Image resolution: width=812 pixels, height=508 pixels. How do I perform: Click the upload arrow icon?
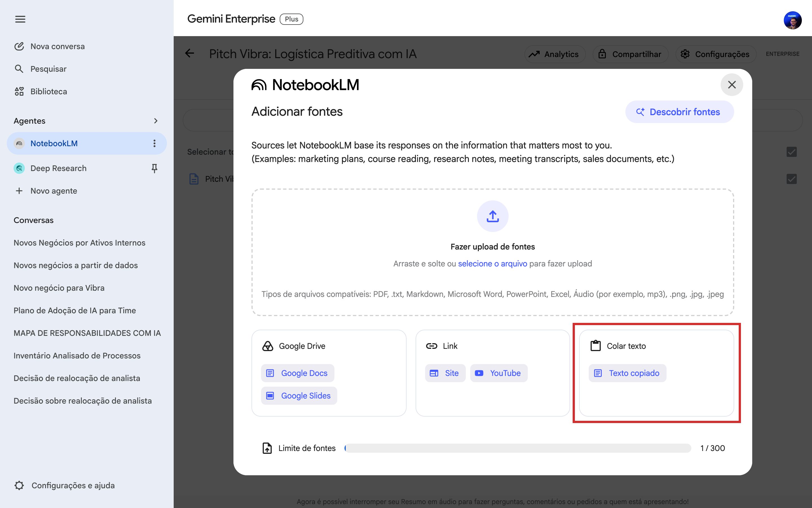pyautogui.click(x=493, y=216)
